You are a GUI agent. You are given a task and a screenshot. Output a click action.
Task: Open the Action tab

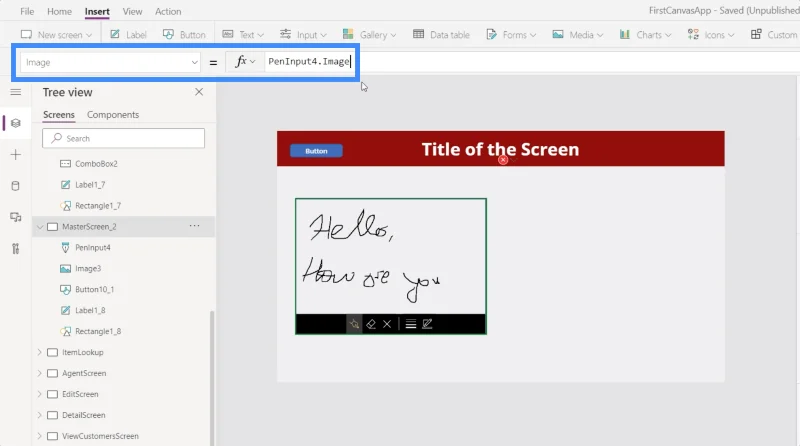point(168,11)
